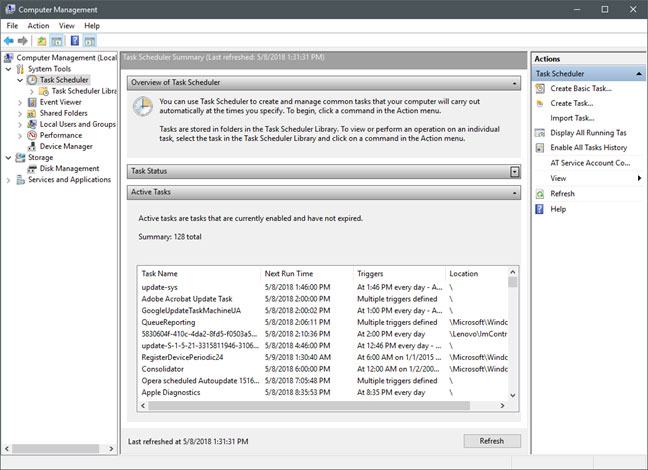
Task: Click the Display All Running Tasks icon
Action: 540,133
